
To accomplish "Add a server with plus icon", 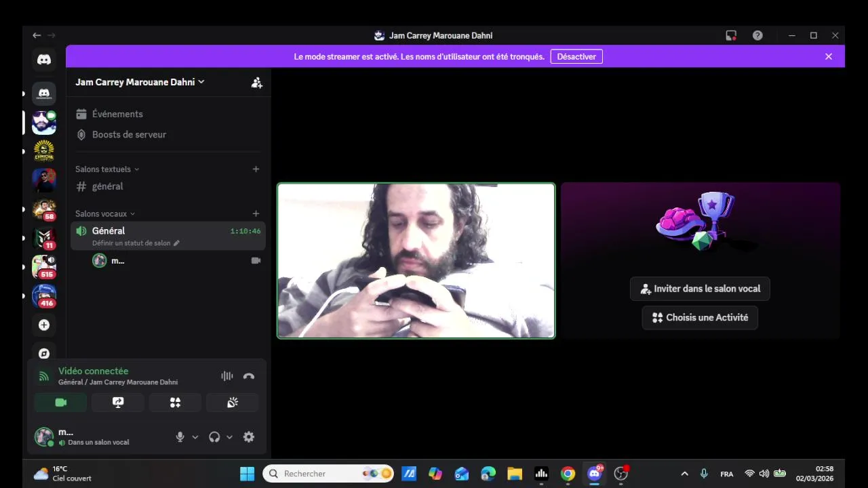I will (44, 325).
